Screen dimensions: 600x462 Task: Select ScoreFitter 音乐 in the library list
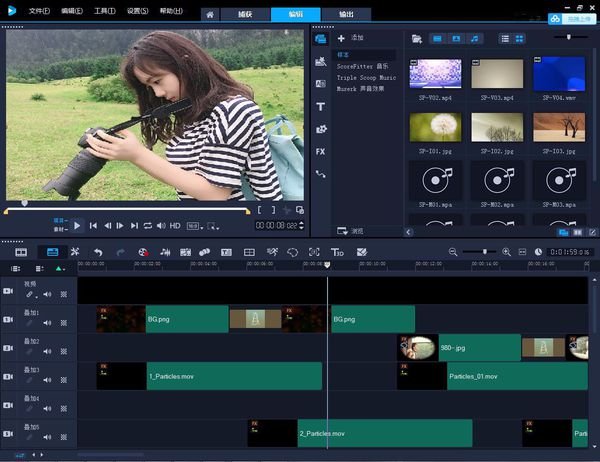point(361,67)
